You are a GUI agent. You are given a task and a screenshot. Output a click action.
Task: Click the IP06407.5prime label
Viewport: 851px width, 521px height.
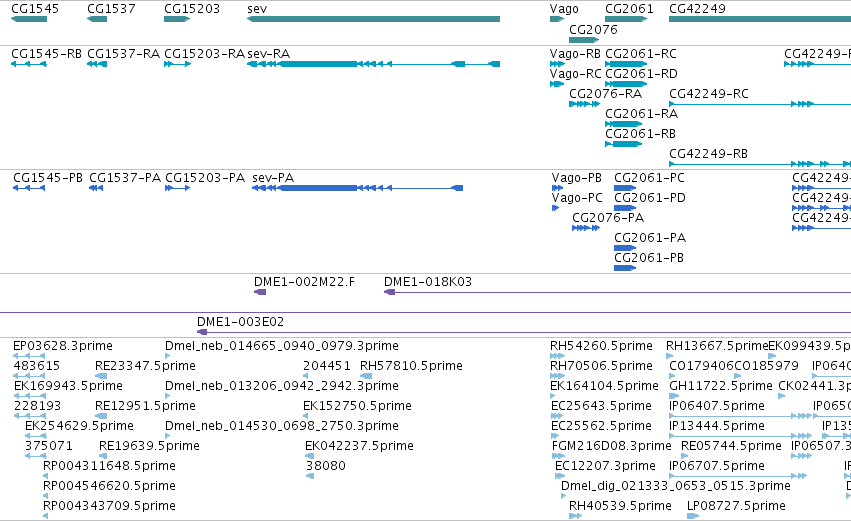[717, 406]
